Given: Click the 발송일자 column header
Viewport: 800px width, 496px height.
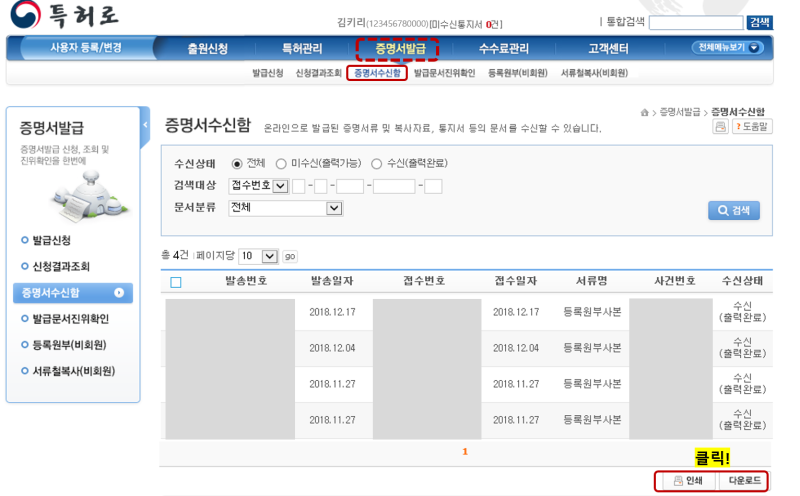Looking at the screenshot, I should tap(332, 281).
